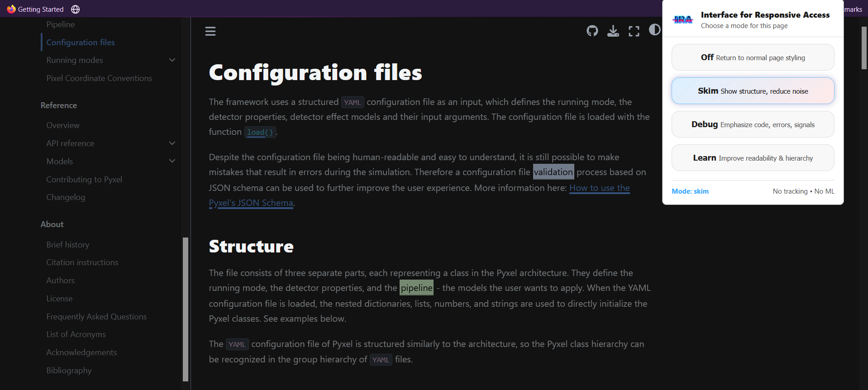This screenshot has height=390, width=868.
Task: Enable Debug mode for code emphasis
Action: pos(753,124)
